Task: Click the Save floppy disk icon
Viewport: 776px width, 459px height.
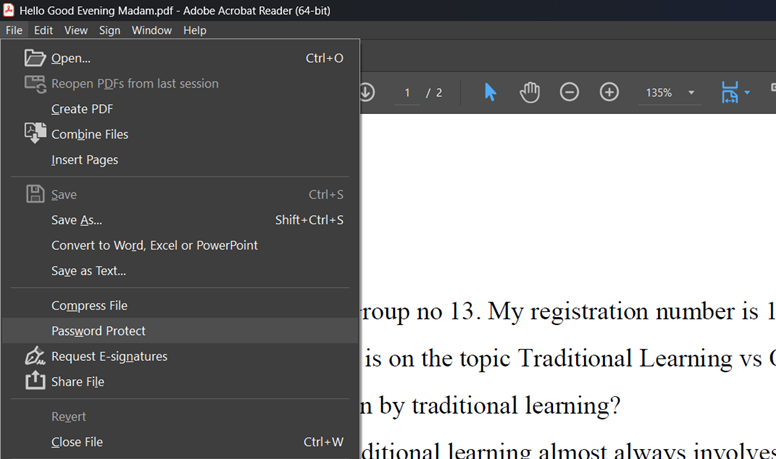Action: tap(35, 194)
